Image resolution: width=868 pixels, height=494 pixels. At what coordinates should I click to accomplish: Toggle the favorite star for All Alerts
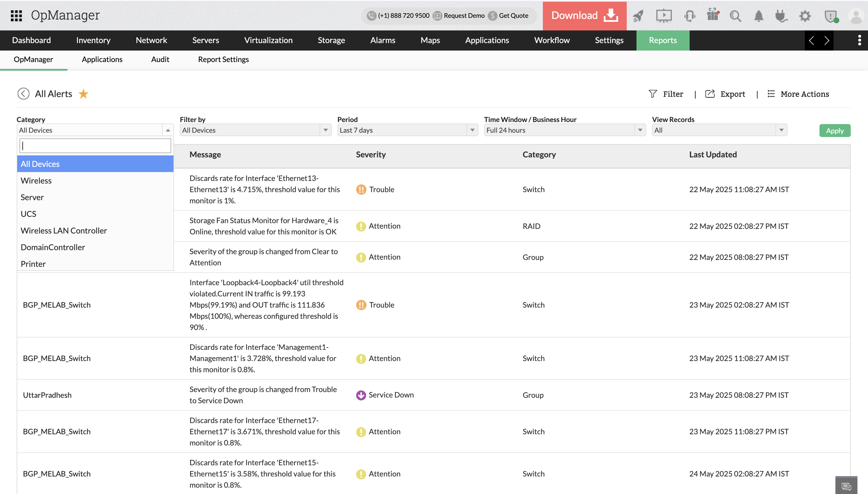[84, 94]
